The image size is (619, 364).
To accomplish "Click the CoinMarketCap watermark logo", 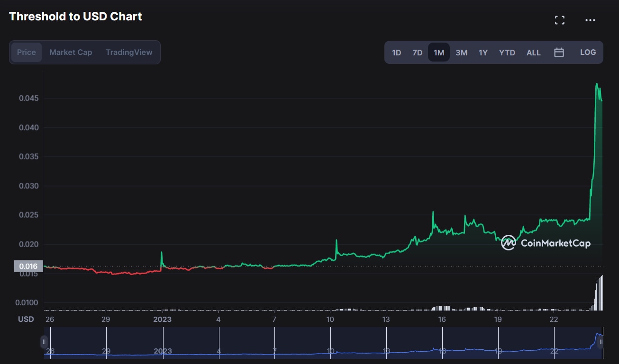I will pyautogui.click(x=546, y=243).
